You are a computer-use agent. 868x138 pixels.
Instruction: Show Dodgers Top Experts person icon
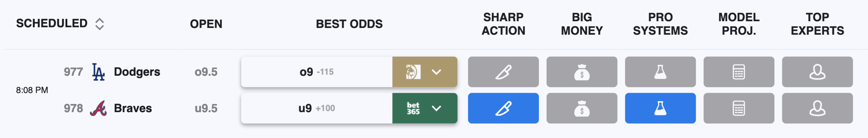click(817, 72)
